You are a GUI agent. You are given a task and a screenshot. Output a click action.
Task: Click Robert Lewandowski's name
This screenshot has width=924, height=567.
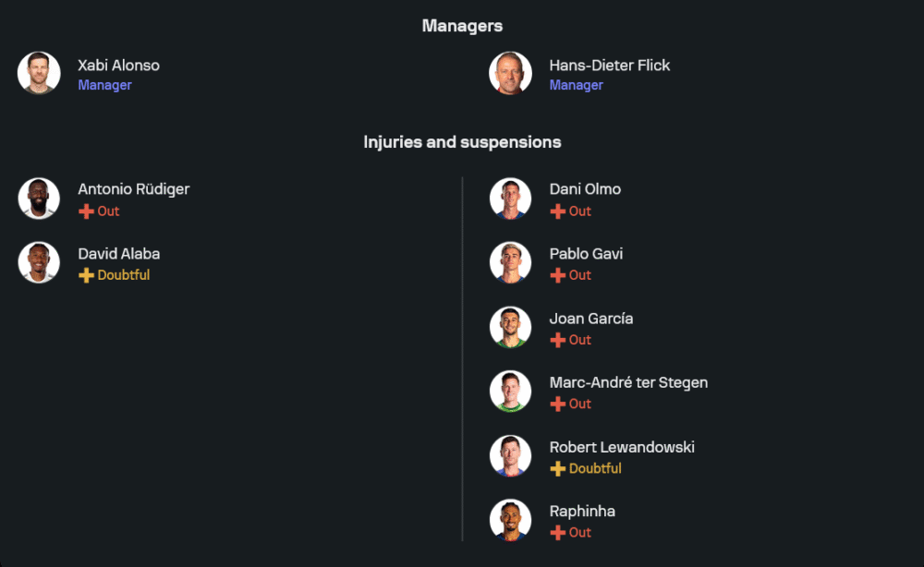[621, 447]
